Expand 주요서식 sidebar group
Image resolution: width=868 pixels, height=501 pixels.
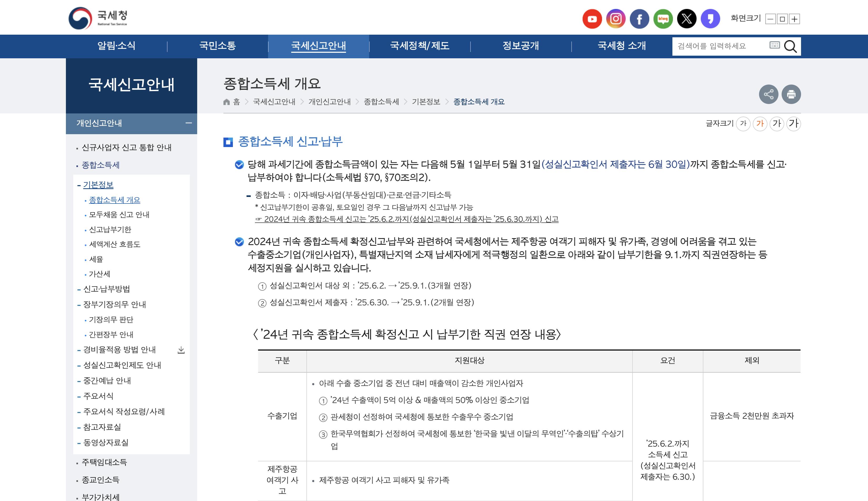click(x=98, y=396)
